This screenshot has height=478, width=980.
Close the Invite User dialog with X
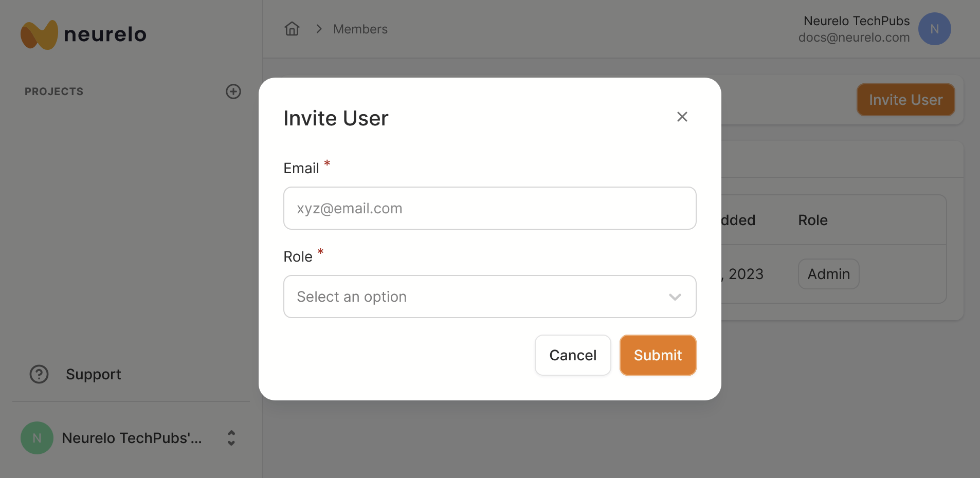(682, 117)
